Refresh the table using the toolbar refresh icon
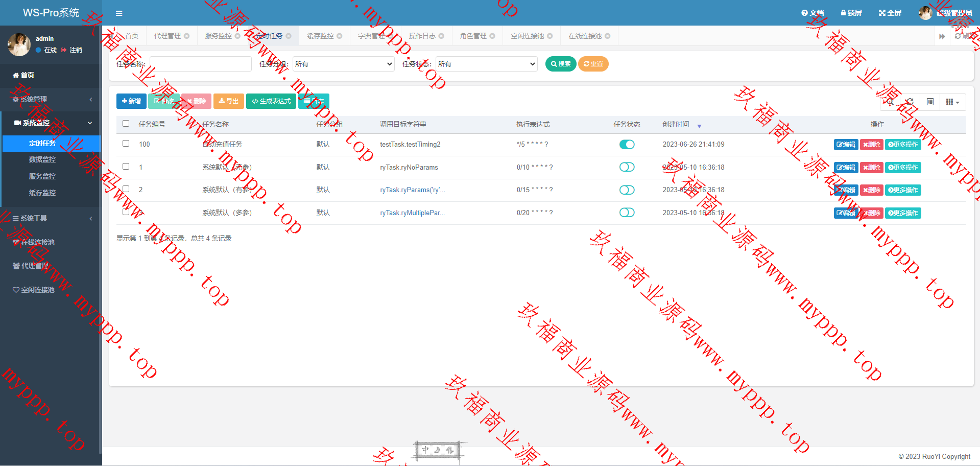 [910, 102]
